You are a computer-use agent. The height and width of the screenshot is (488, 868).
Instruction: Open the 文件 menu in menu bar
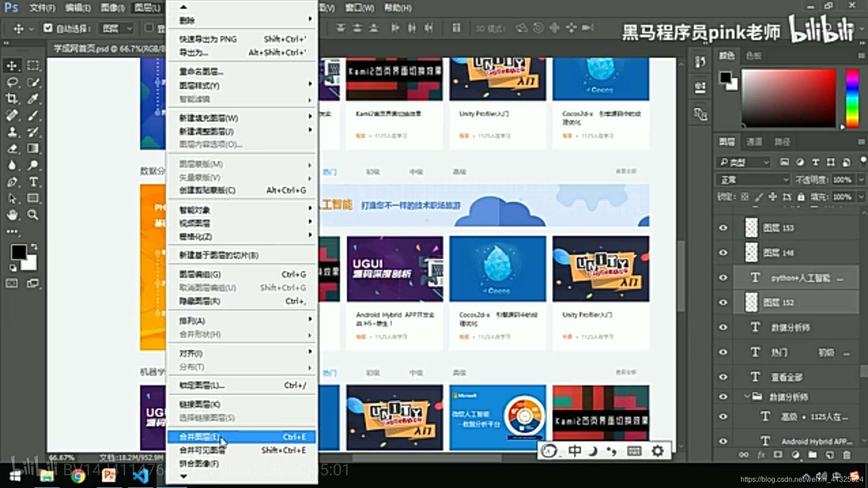tap(42, 8)
